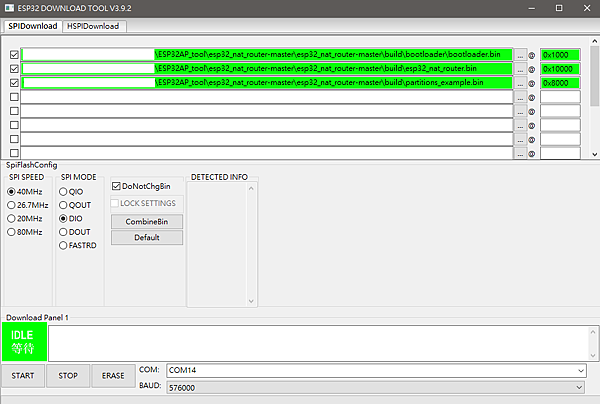Click the green IDLE status indicator
This screenshot has width=600, height=404.
(24, 342)
